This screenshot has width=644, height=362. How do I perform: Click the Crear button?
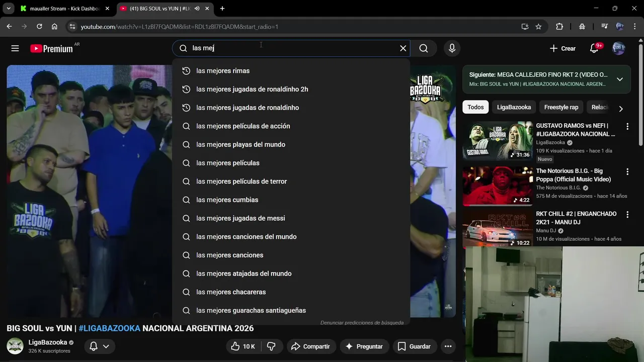click(562, 48)
